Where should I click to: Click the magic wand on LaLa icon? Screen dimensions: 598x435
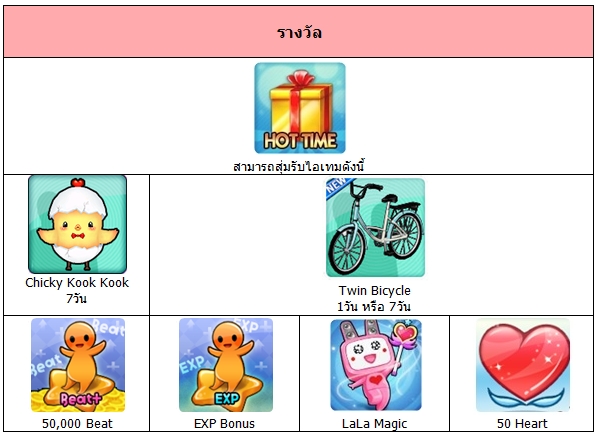(x=402, y=345)
